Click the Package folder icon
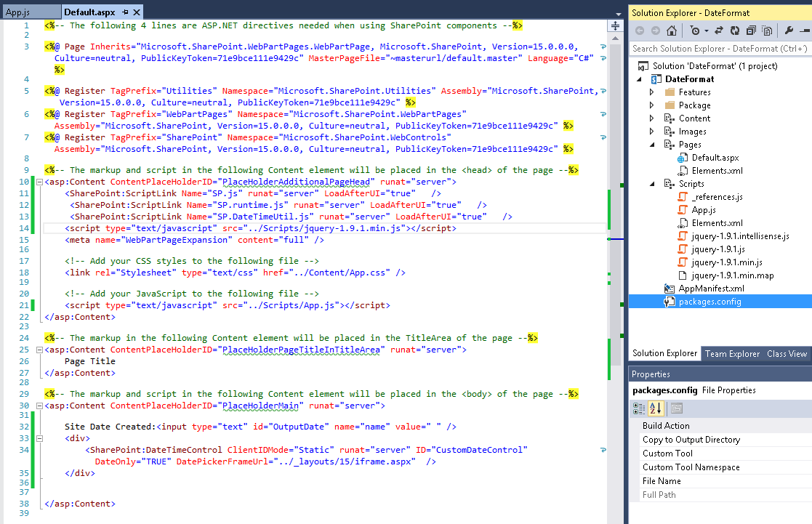The width and height of the screenshot is (812, 524). tap(670, 105)
